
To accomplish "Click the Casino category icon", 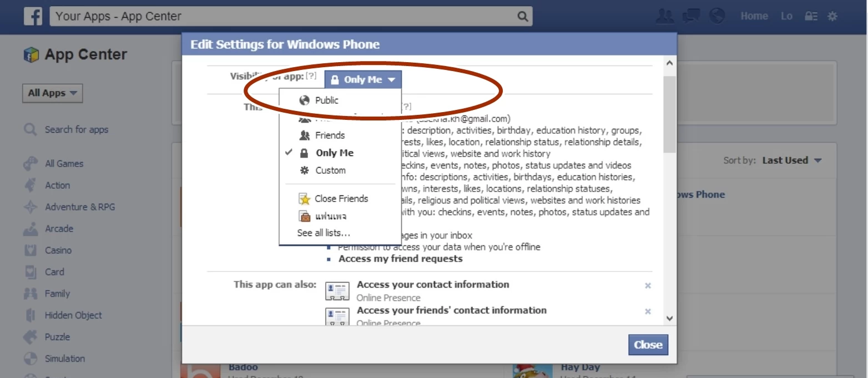I will [30, 250].
